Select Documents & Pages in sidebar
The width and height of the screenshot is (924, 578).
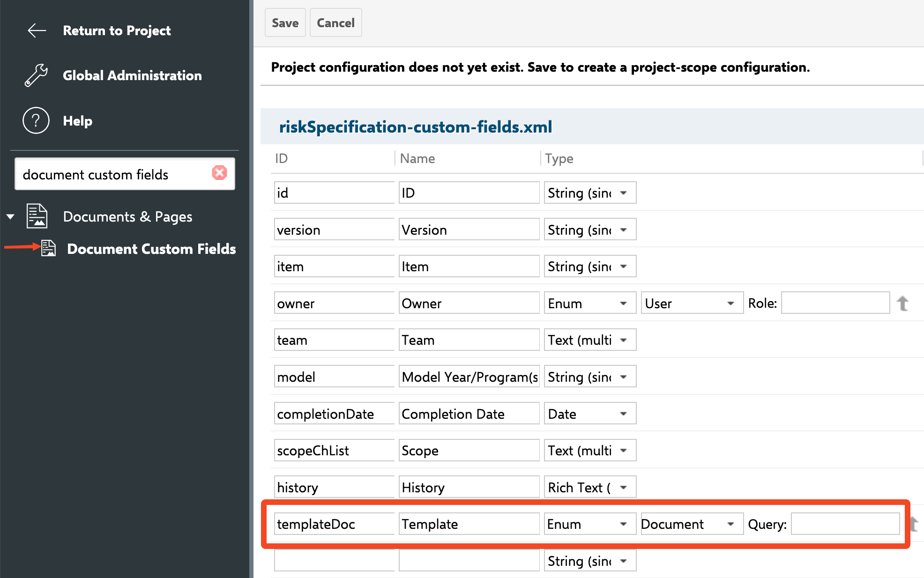click(x=127, y=216)
